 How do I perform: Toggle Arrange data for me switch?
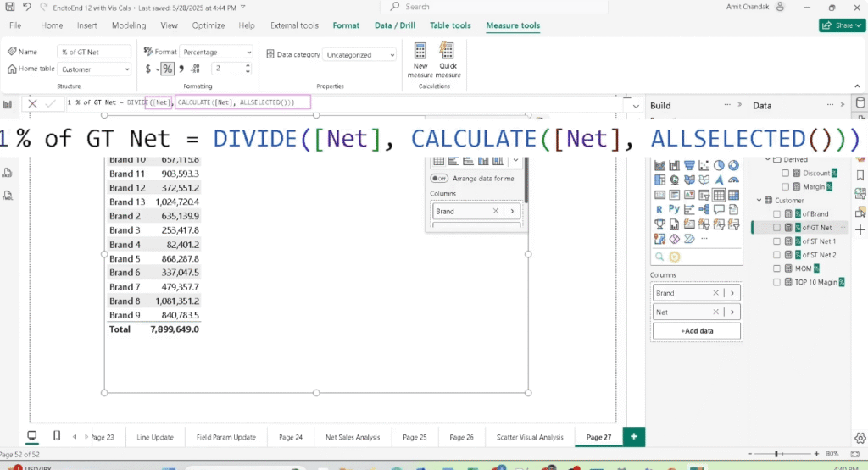click(x=439, y=179)
